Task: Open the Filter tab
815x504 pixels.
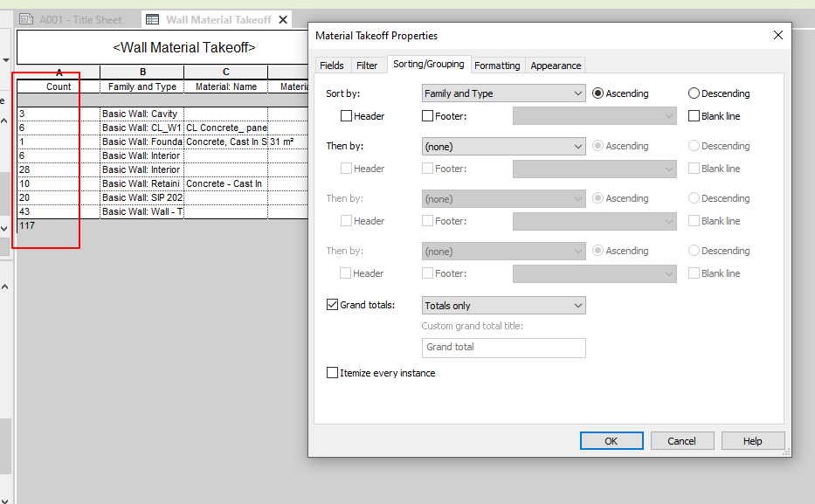Action: click(367, 66)
